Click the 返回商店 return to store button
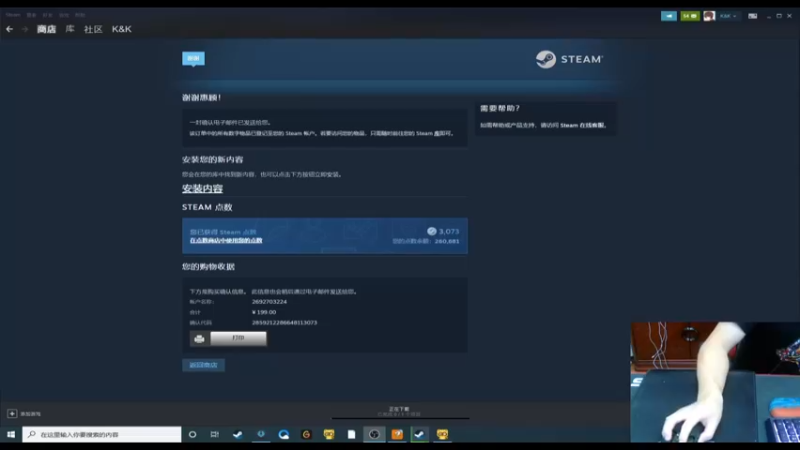800x450 pixels. pos(203,365)
